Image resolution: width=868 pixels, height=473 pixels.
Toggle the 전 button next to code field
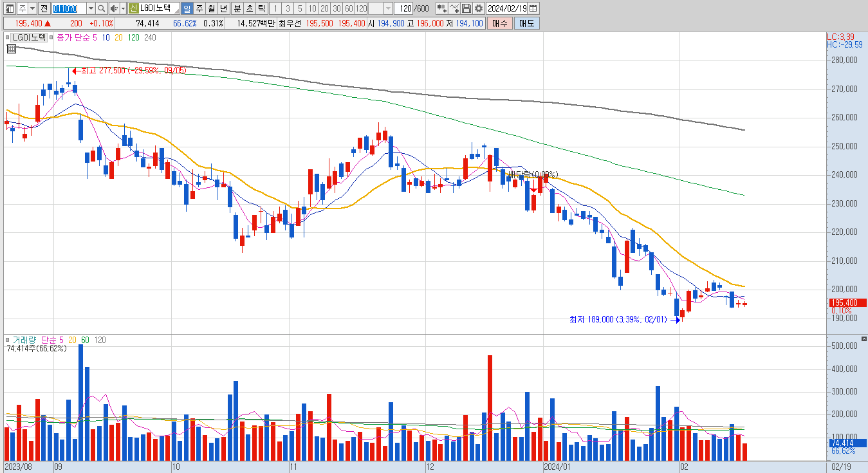point(44,8)
